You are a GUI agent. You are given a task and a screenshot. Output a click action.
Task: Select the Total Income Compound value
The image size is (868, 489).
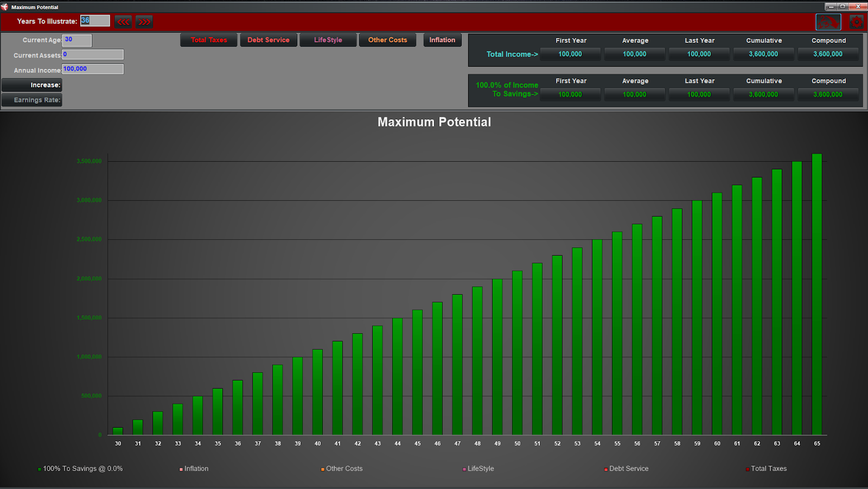pyautogui.click(x=828, y=54)
